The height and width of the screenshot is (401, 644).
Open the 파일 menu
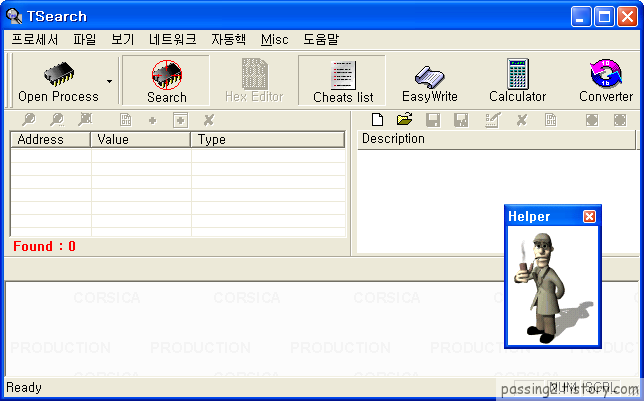pyautogui.click(x=85, y=39)
